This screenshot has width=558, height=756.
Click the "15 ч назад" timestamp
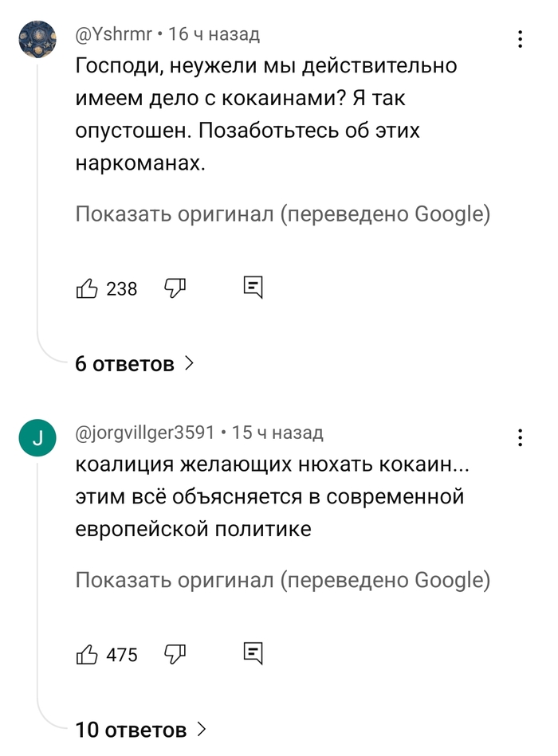click(x=277, y=433)
